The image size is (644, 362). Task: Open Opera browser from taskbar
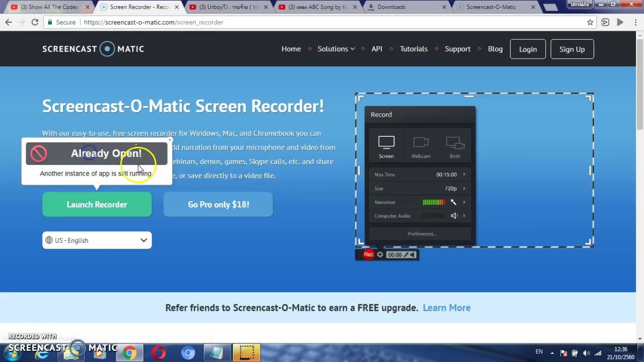pyautogui.click(x=159, y=353)
